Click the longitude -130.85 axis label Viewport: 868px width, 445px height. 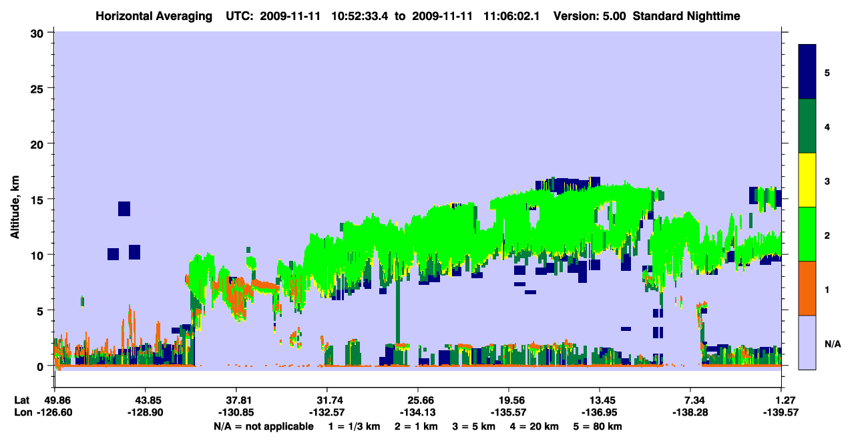[x=236, y=412]
